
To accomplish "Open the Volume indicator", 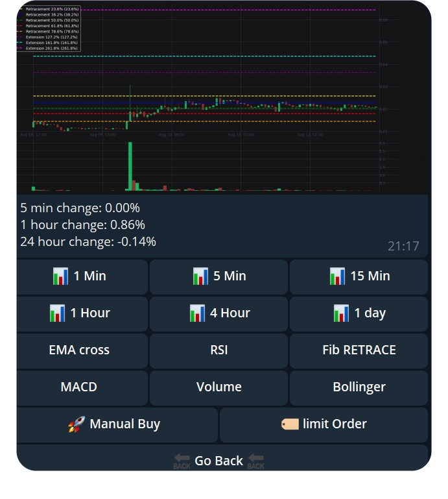I will pos(218,387).
